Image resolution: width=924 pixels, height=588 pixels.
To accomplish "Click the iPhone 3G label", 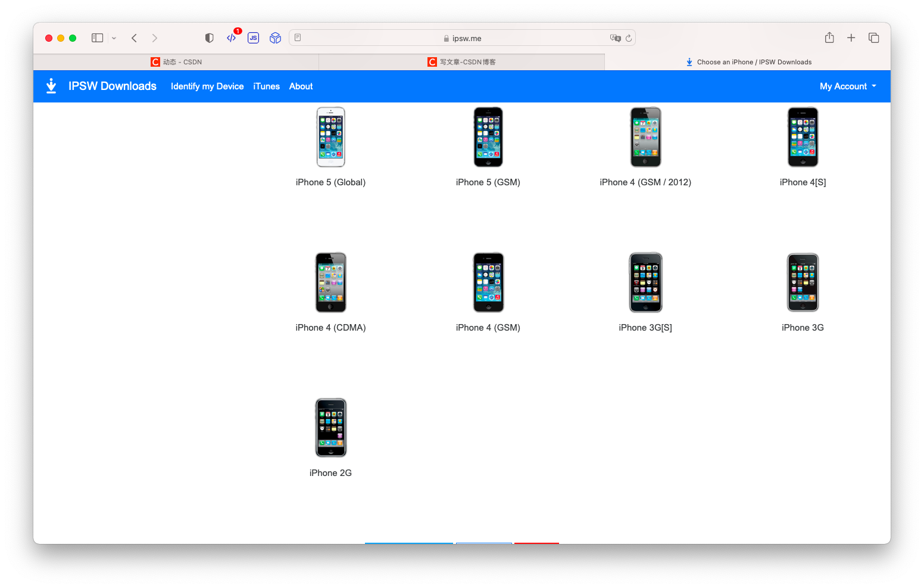I will [x=803, y=328].
